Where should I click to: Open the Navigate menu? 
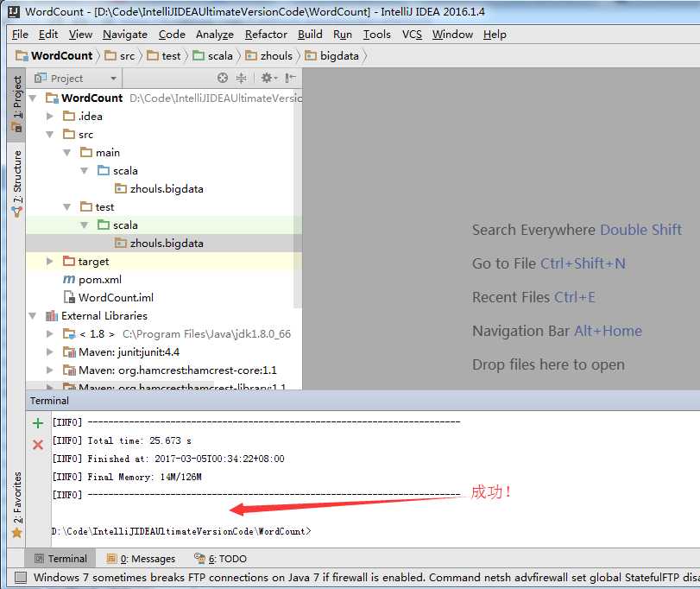125,35
